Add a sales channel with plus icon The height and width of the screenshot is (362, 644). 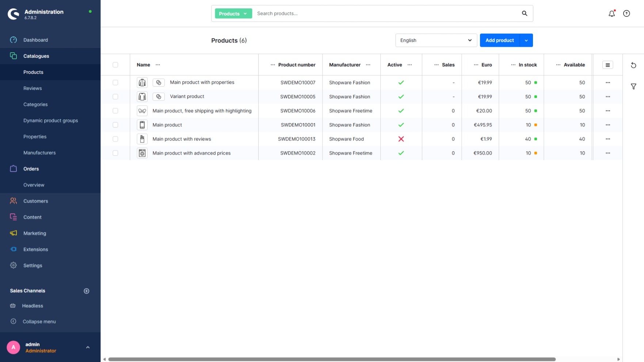(87, 291)
